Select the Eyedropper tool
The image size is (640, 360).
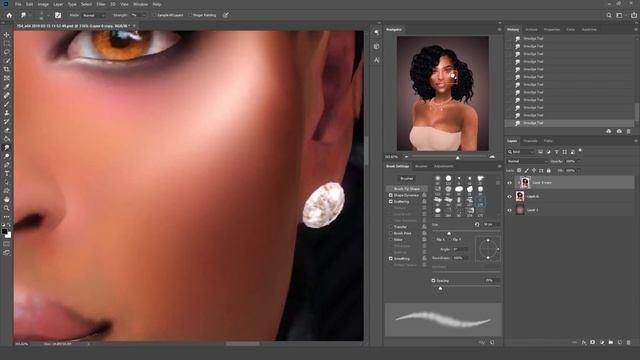[x=7, y=87]
